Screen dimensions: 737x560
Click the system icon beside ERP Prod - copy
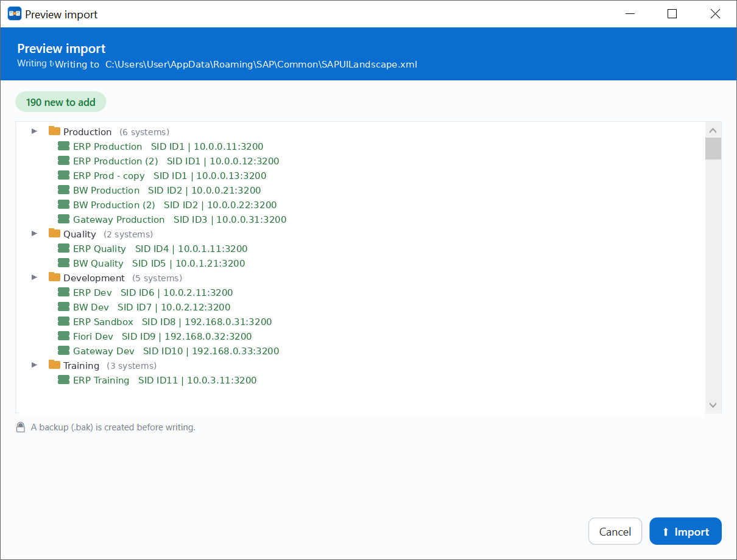click(x=63, y=175)
